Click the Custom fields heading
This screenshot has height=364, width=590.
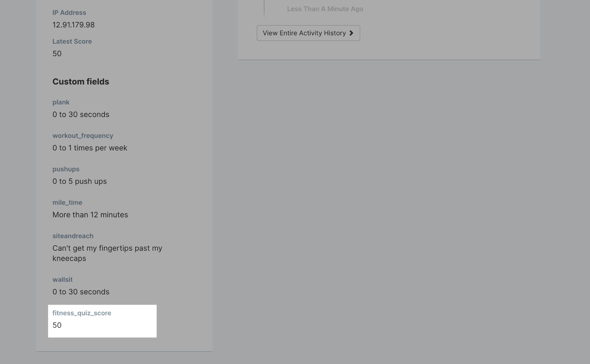point(81,82)
